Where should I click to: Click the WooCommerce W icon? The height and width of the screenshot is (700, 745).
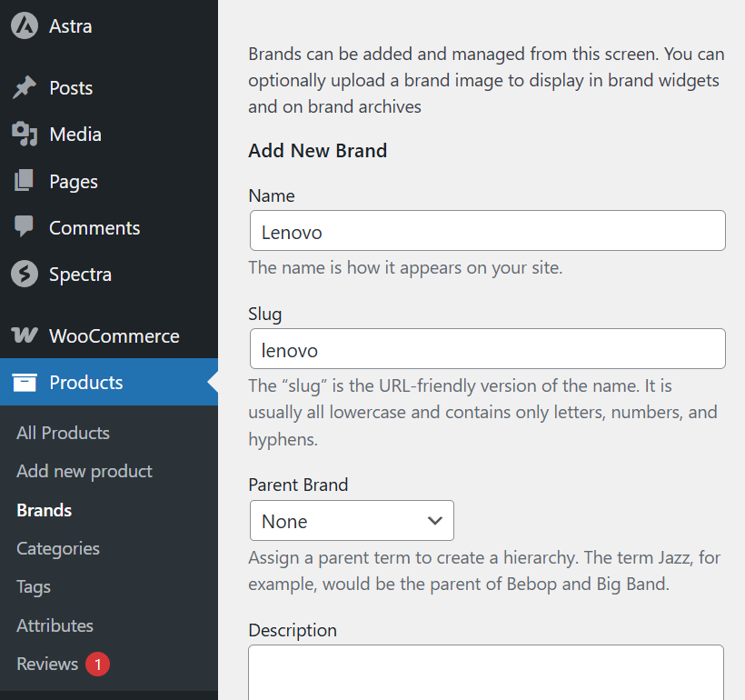(x=25, y=335)
